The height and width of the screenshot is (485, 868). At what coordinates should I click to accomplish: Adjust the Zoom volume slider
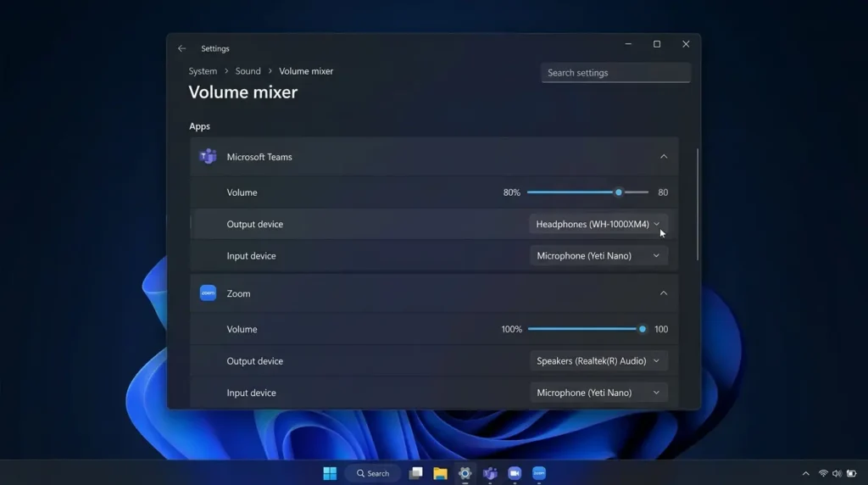(587, 329)
